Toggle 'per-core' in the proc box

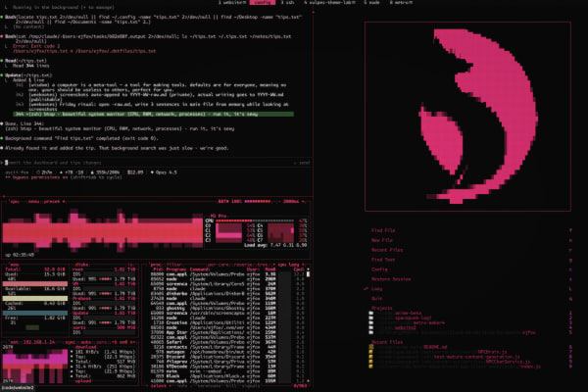(218, 265)
